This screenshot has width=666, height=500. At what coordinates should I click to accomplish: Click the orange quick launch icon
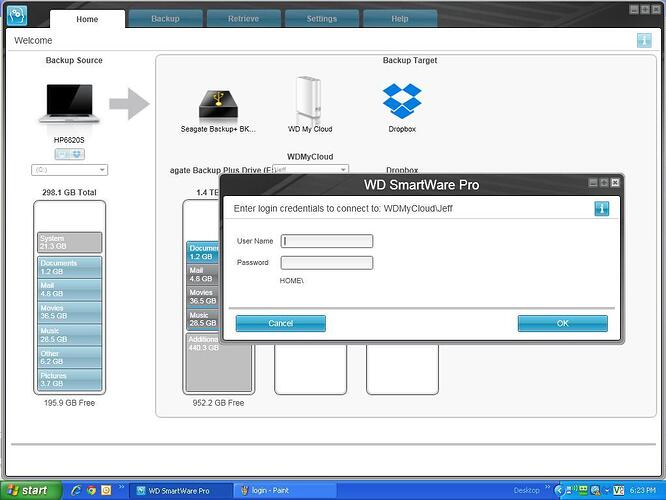click(x=106, y=491)
